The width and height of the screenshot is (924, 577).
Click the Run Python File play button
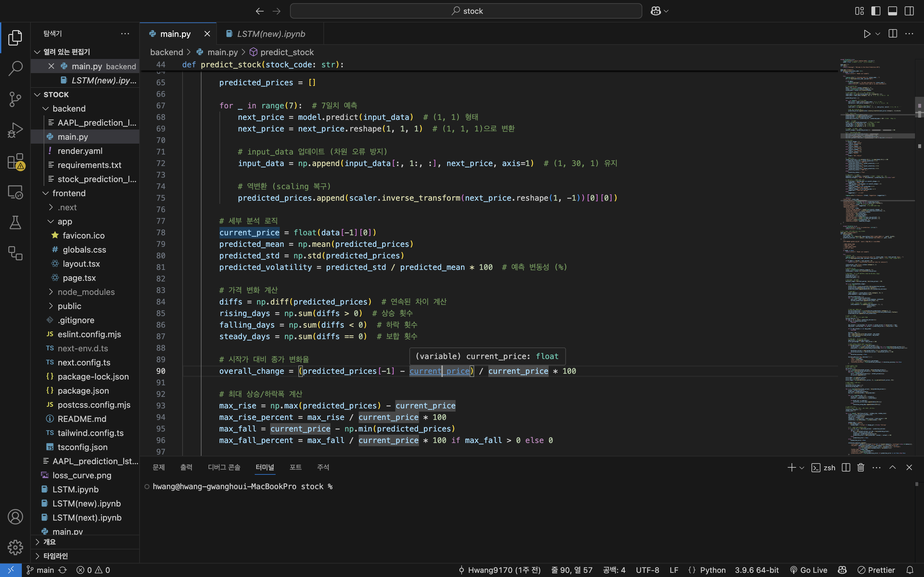click(867, 34)
